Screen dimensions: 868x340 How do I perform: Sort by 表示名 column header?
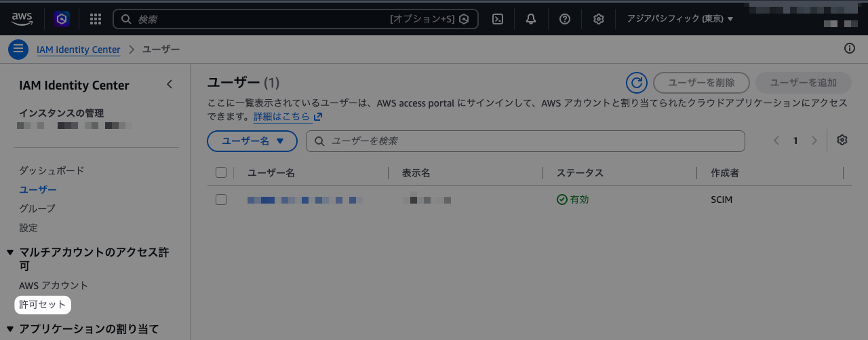click(x=416, y=173)
